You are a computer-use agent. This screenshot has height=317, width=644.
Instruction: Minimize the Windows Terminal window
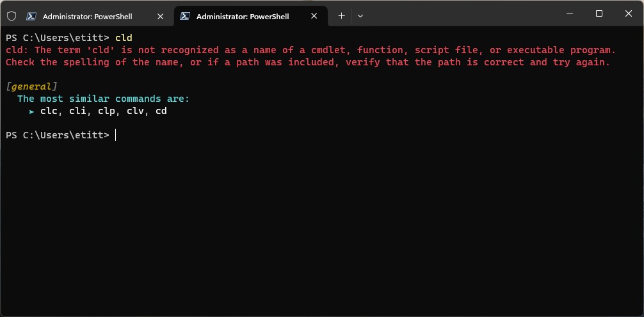coord(570,13)
